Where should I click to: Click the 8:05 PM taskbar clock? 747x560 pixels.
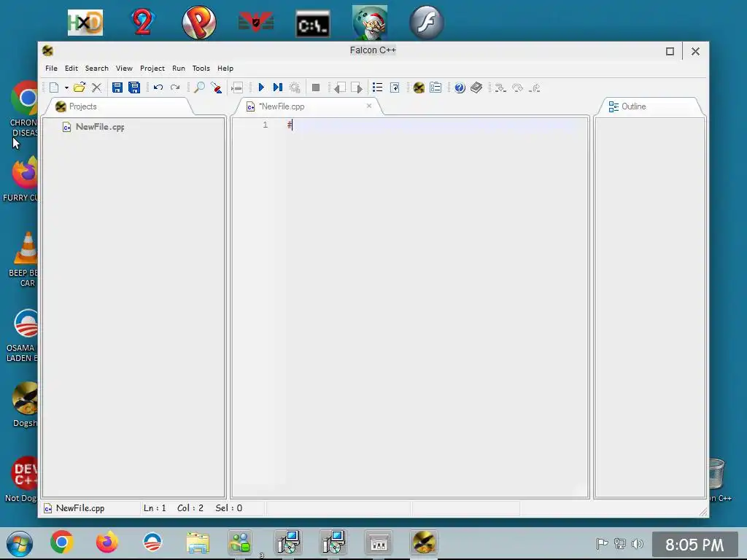[694, 544]
